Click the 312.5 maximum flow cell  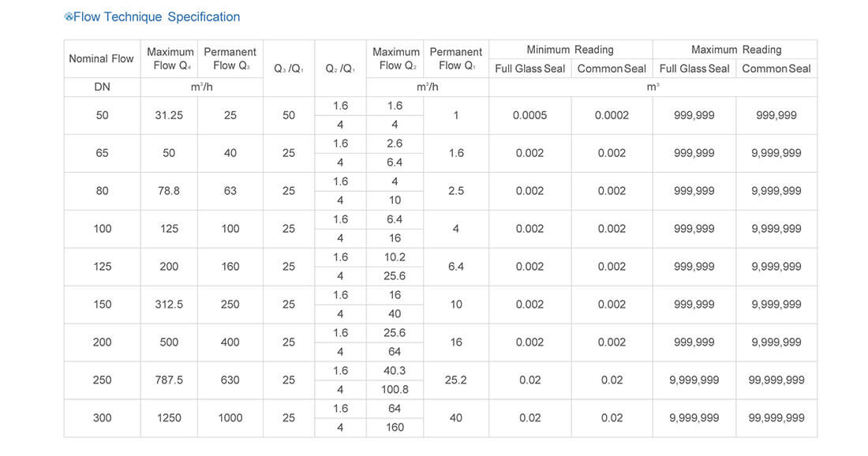(x=169, y=305)
